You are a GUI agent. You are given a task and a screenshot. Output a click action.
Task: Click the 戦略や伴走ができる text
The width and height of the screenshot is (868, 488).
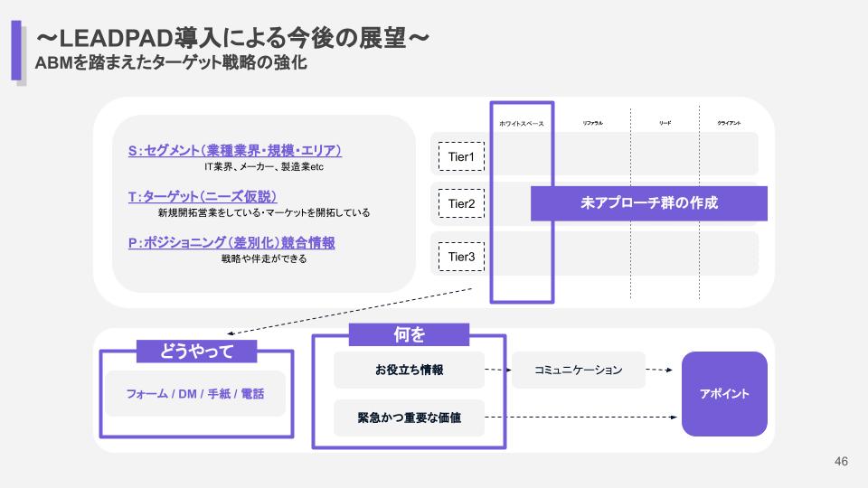pos(264,258)
